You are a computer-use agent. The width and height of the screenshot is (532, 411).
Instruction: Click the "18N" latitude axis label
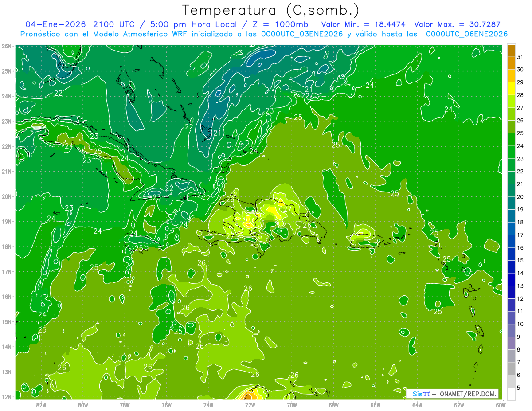(6, 247)
